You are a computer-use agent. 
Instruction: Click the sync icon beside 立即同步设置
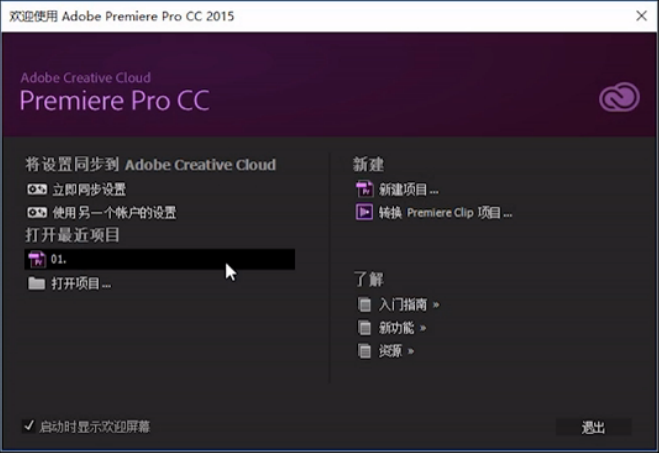[x=37, y=190]
